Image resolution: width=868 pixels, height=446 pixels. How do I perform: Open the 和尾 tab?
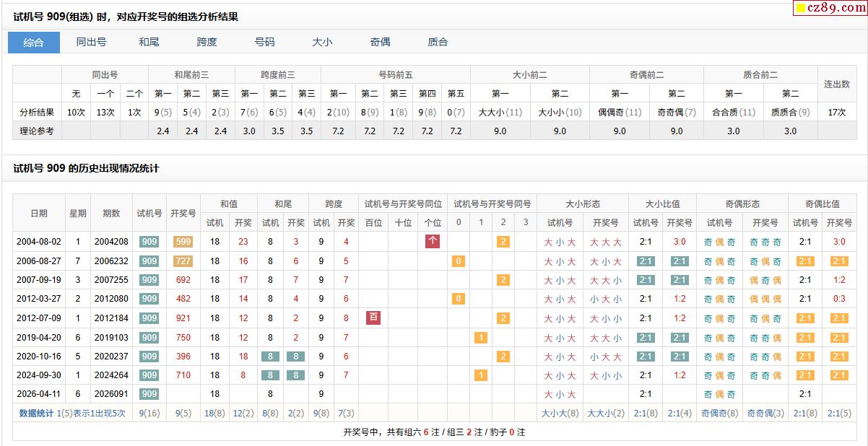(149, 42)
